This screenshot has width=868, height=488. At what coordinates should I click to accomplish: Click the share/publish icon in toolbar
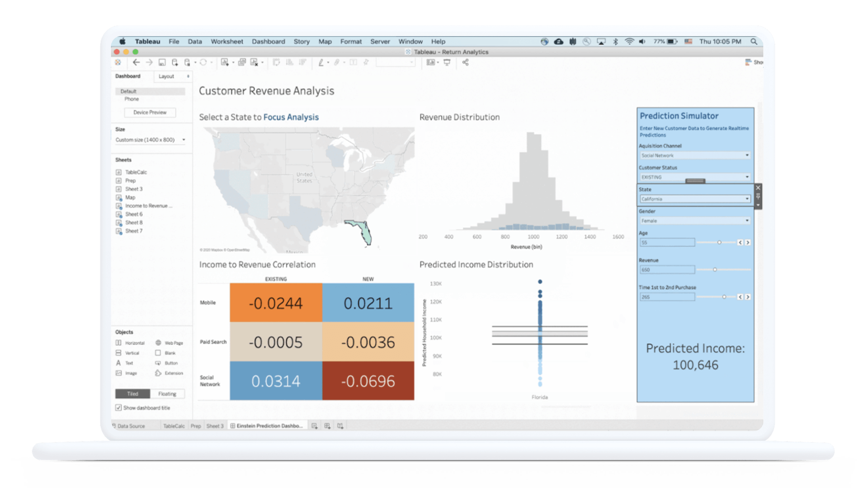tap(466, 63)
